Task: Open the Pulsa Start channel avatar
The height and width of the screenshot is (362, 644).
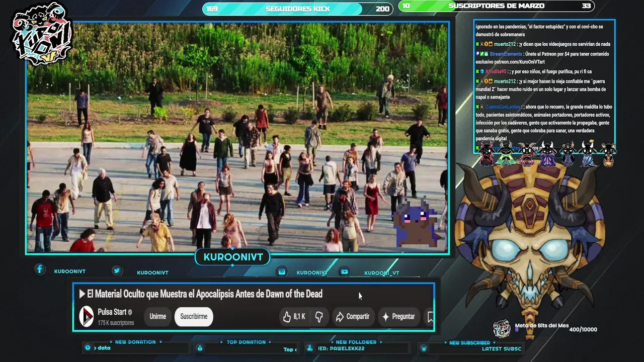Action: (87, 317)
